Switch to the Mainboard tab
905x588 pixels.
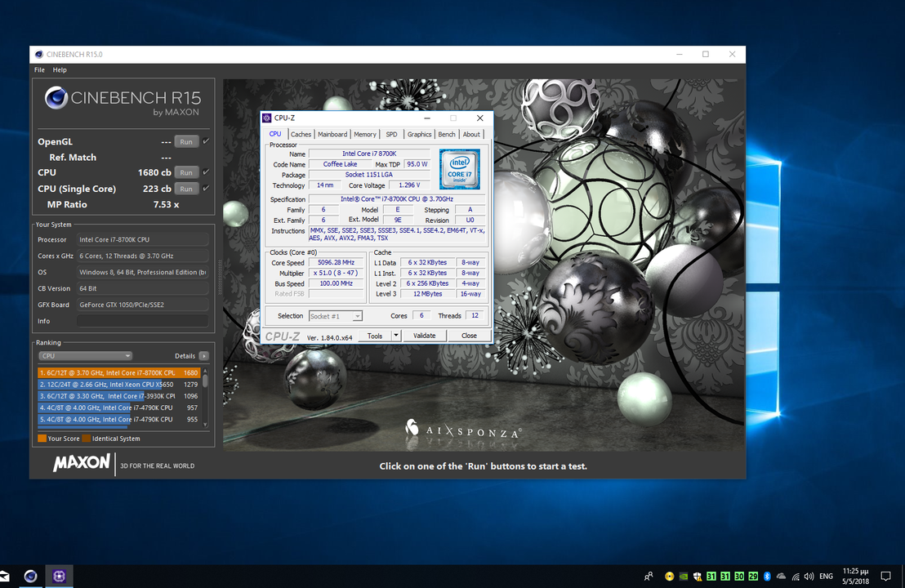click(x=332, y=134)
